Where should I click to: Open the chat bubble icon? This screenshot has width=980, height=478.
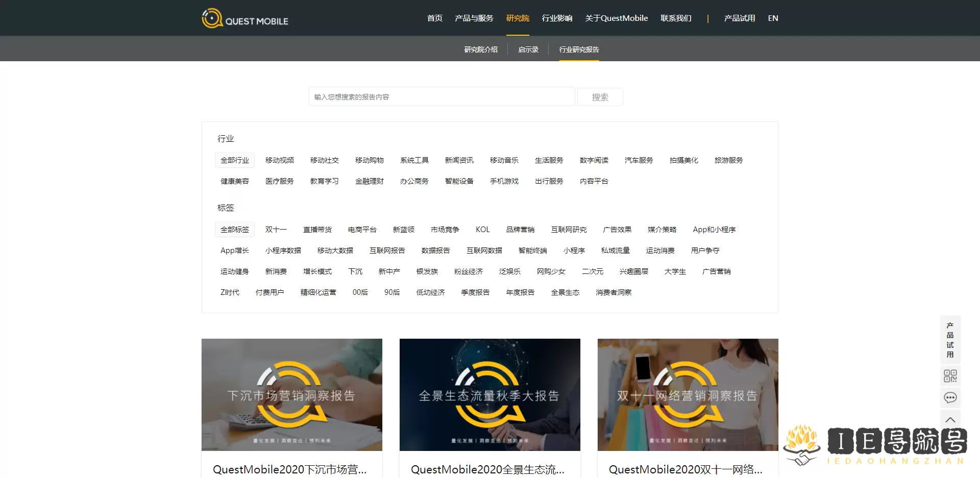[950, 398]
